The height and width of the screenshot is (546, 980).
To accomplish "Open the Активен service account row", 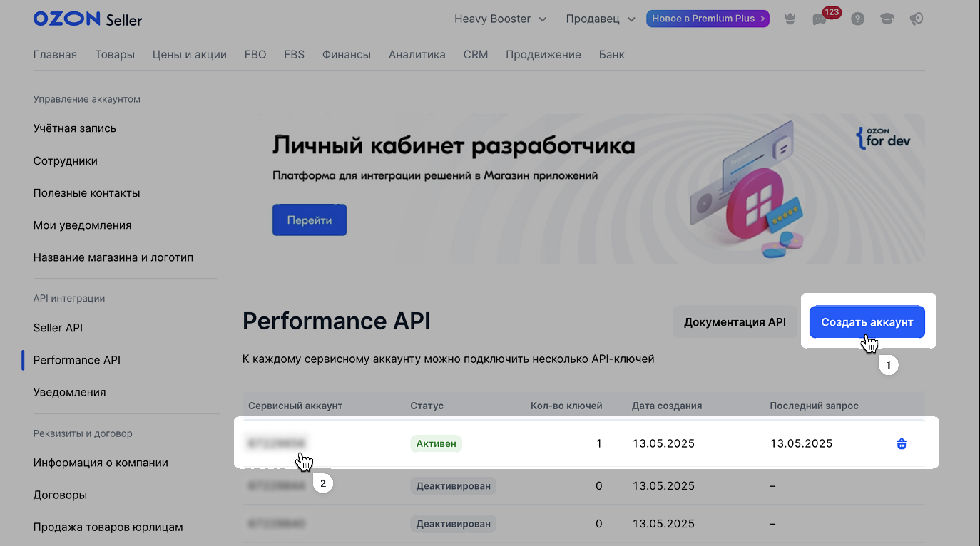I will coord(277,443).
